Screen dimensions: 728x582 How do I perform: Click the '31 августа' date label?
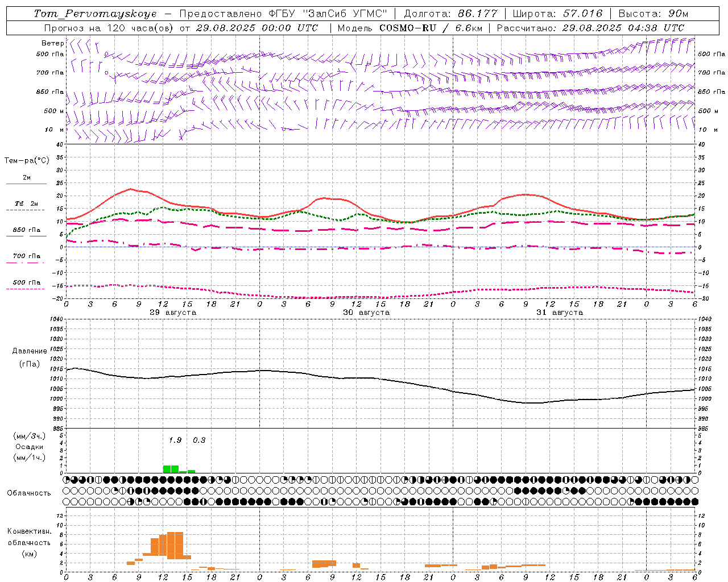[x=560, y=313]
